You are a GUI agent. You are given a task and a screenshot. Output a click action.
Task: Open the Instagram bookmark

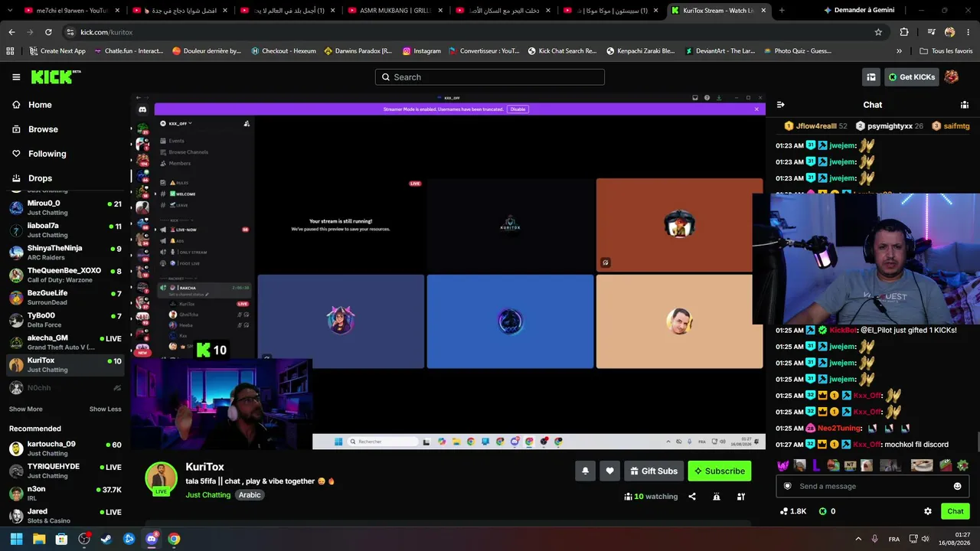click(421, 51)
